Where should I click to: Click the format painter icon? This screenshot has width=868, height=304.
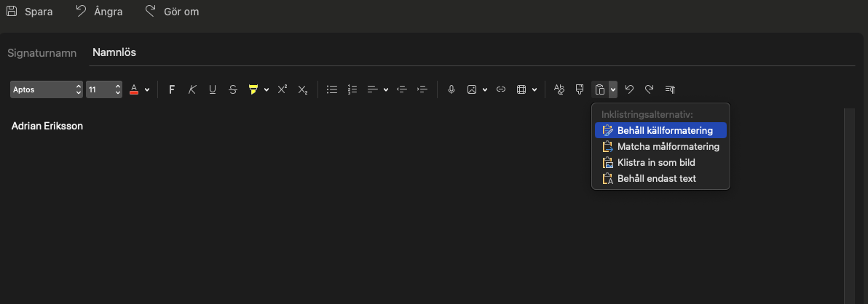pos(580,89)
